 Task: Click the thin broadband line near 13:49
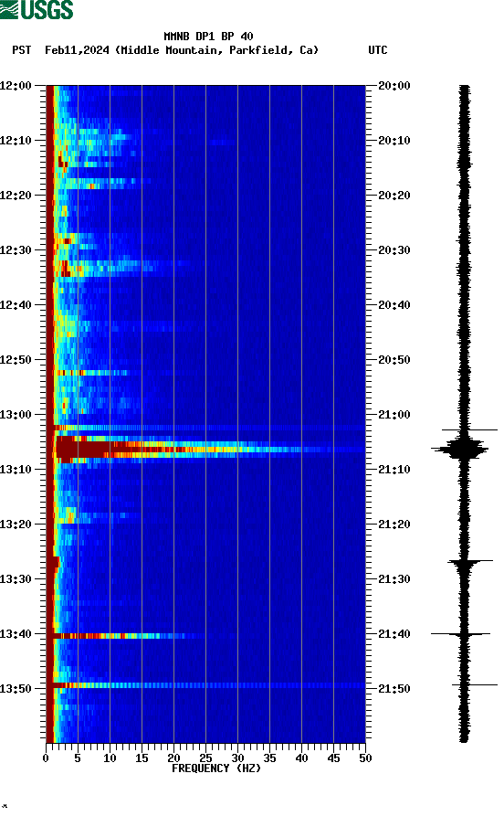[208, 685]
